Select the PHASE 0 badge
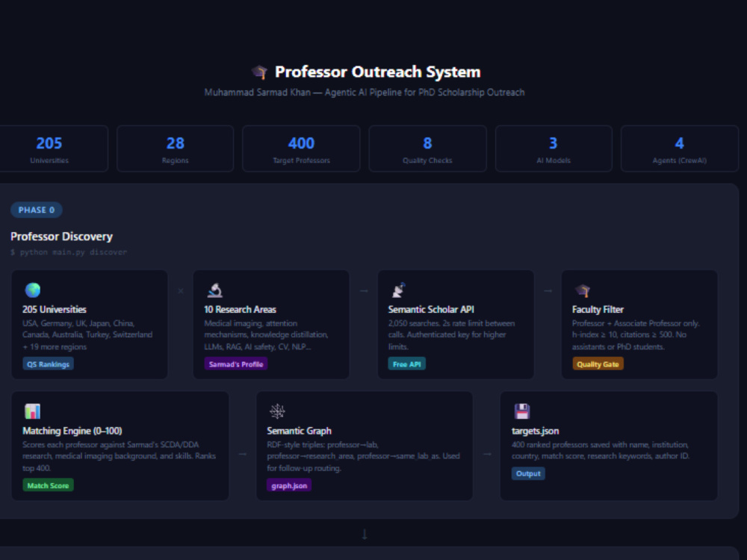The width and height of the screenshot is (747, 560). pos(36,210)
